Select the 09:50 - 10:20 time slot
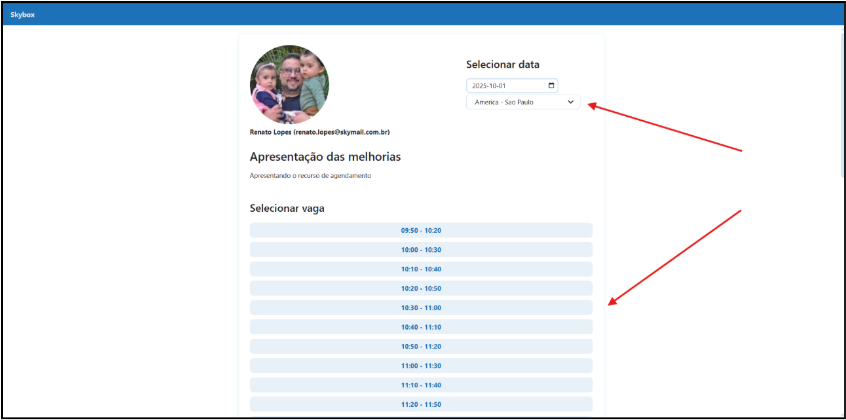This screenshot has width=846, height=420. pos(421,230)
